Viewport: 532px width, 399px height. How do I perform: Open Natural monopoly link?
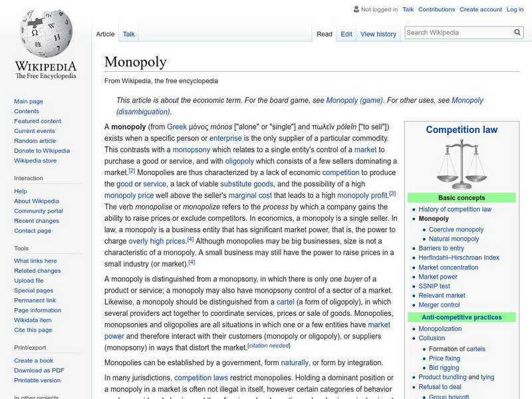(x=454, y=239)
